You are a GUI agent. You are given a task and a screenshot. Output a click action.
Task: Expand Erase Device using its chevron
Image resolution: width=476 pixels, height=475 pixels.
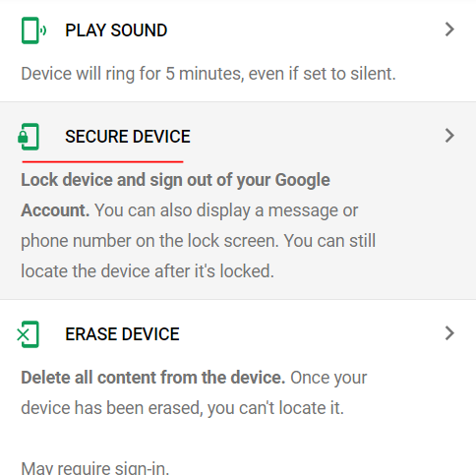(x=449, y=333)
